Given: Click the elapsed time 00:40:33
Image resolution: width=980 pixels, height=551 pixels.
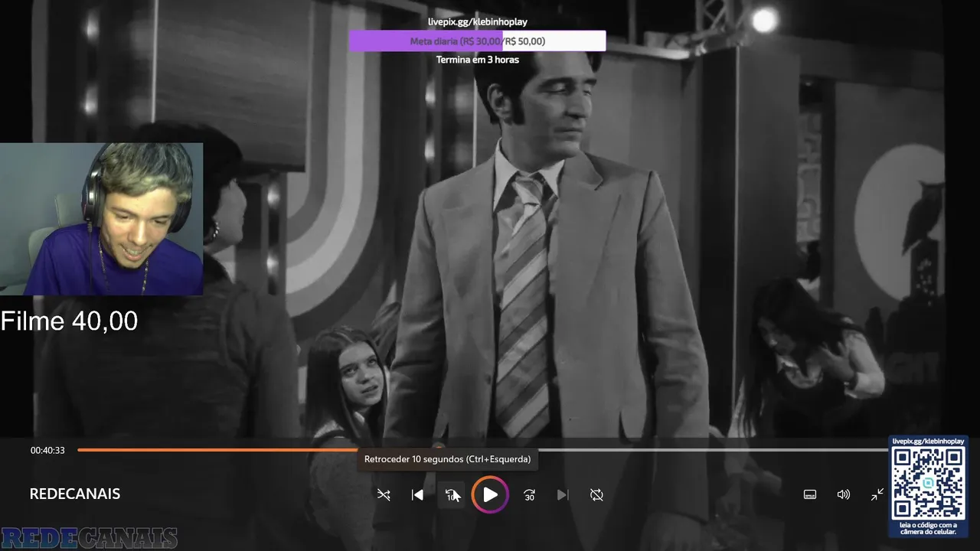Looking at the screenshot, I should click(x=47, y=451).
